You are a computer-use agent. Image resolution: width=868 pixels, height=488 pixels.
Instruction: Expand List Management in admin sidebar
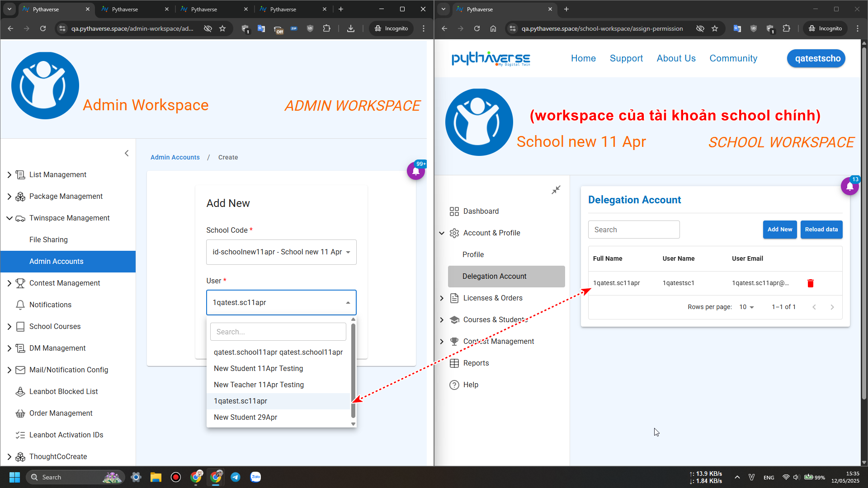pos(9,175)
